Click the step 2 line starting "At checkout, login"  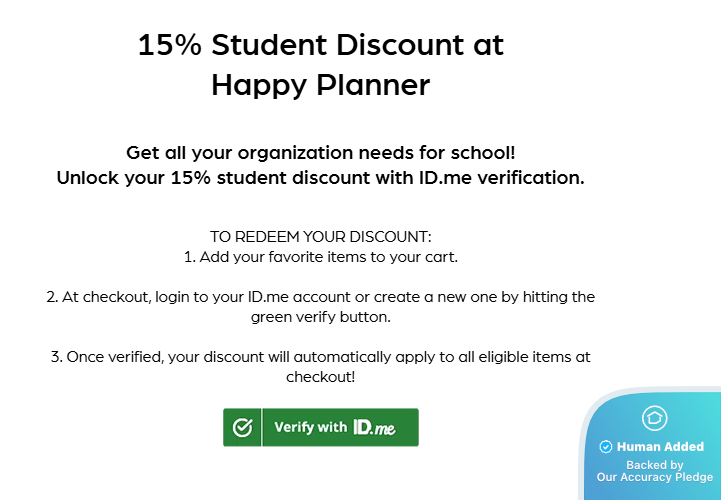pyautogui.click(x=320, y=297)
